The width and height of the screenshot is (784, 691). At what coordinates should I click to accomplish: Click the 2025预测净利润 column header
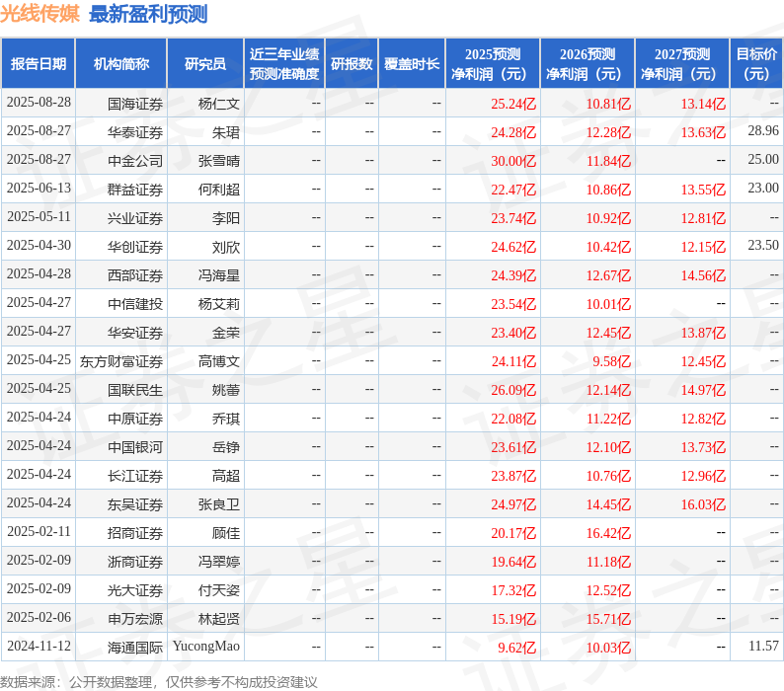493,63
